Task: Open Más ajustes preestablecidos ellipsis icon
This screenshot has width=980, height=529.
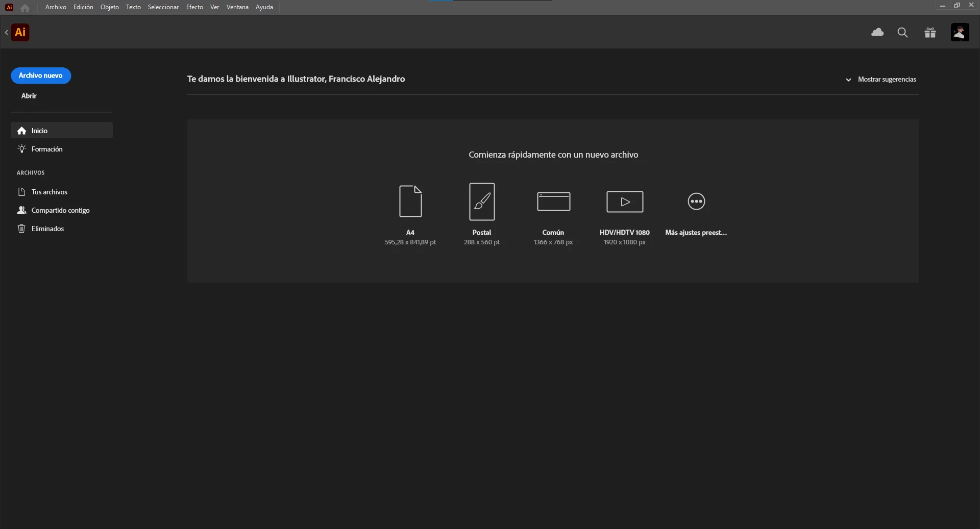Action: (x=696, y=201)
